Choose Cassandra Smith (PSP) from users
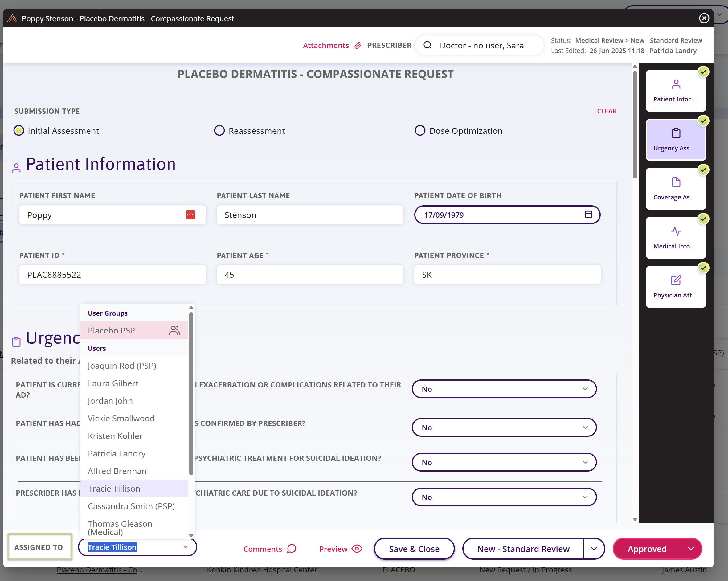This screenshot has height=581, width=728. (134, 506)
